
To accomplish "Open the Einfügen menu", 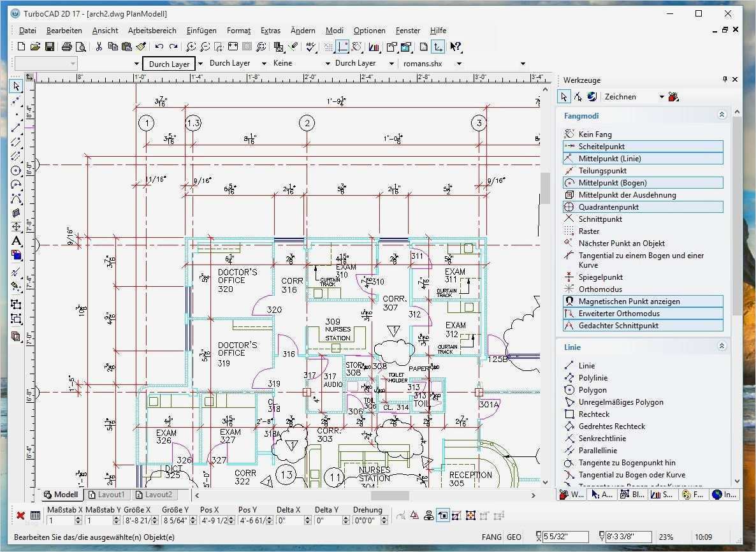I will 201,31.
